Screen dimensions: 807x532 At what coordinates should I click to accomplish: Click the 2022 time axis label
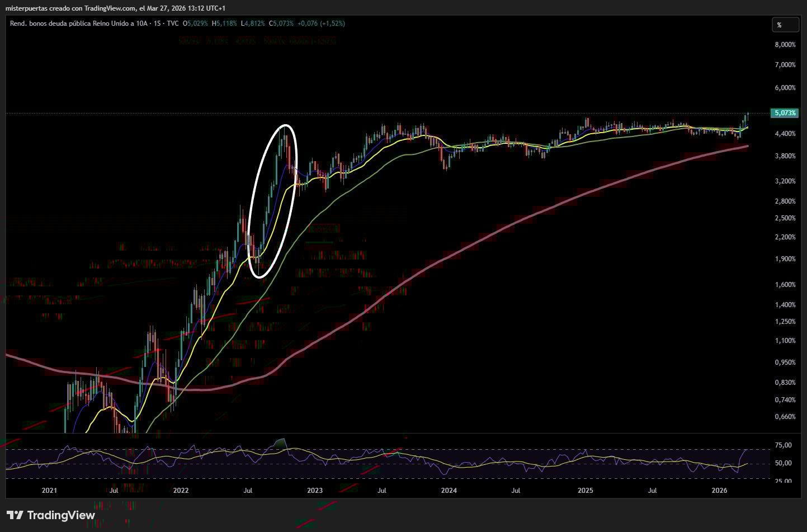click(181, 491)
